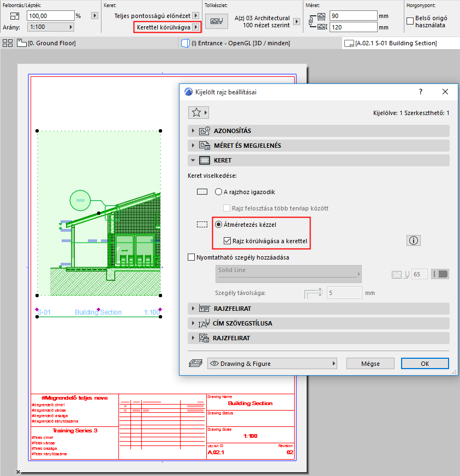This screenshot has width=460, height=476.
Task: Switch to the 0. Ground Floor tab
Action: point(46,43)
